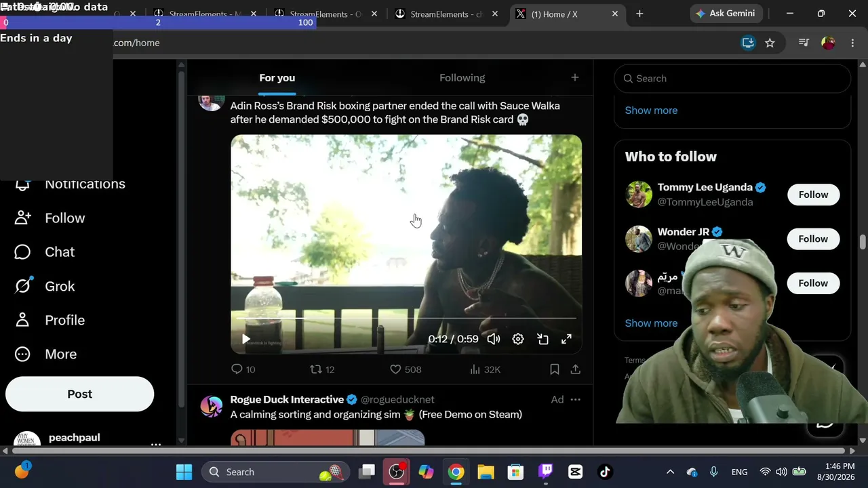Open OBS Studio from the taskbar
The height and width of the screenshot is (488, 868).
pos(397,472)
